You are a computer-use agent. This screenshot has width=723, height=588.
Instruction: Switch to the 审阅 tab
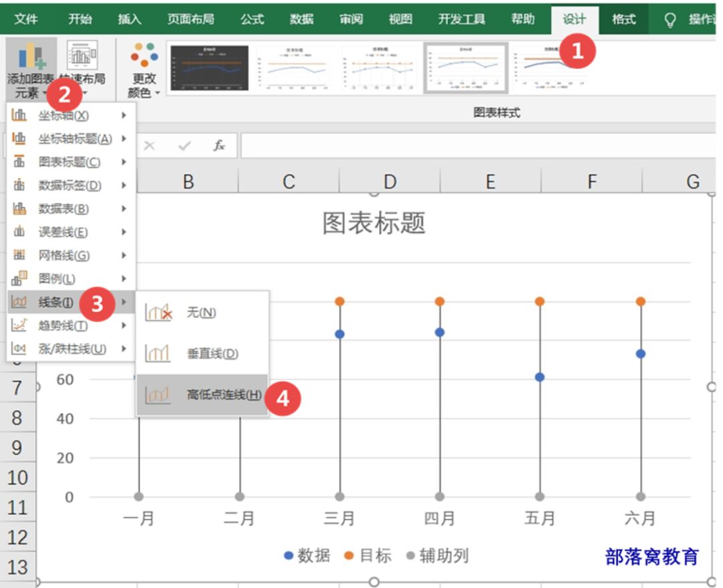click(x=351, y=19)
